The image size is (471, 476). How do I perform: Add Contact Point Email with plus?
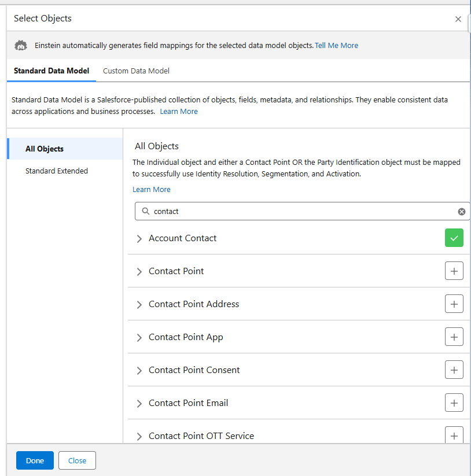[x=454, y=403]
